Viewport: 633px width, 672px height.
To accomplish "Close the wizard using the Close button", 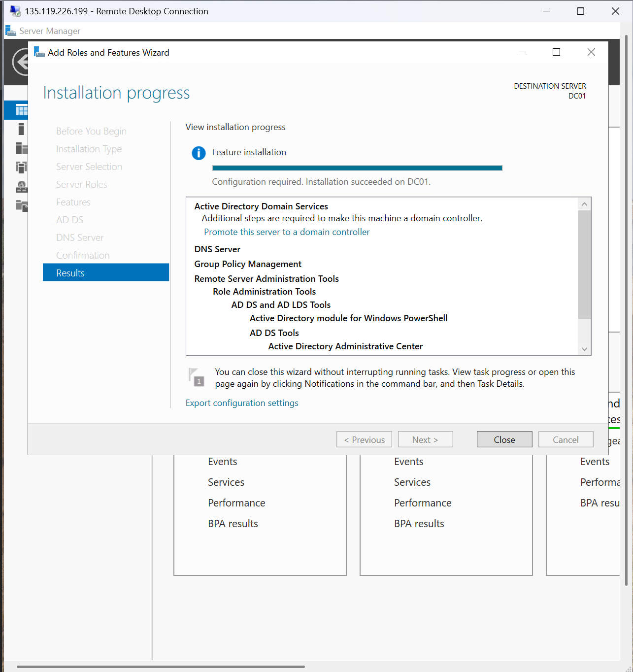I will pos(504,439).
